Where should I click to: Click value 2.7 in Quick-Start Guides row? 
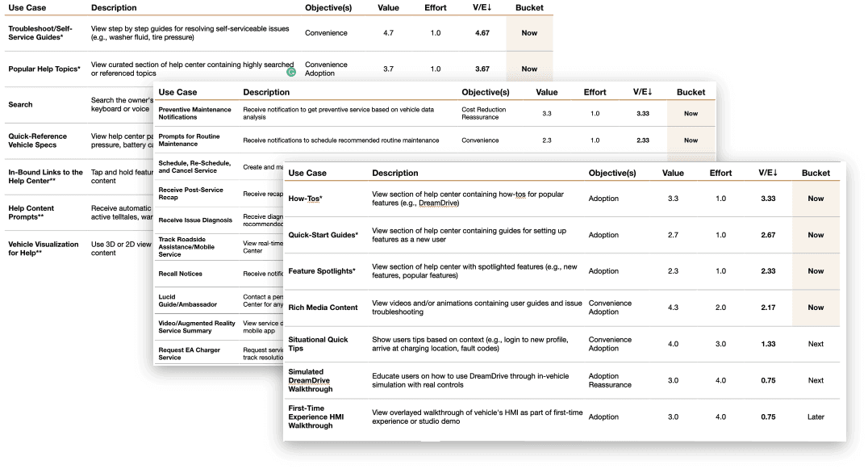(x=673, y=235)
